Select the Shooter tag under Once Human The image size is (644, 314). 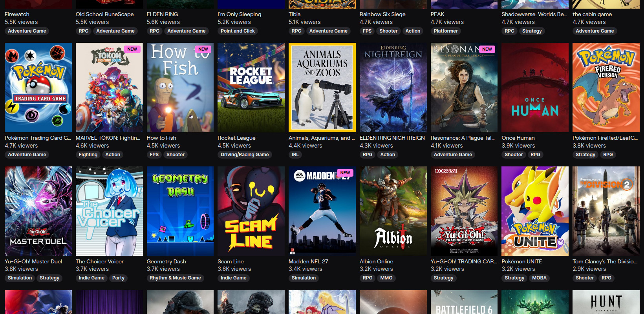514,155
